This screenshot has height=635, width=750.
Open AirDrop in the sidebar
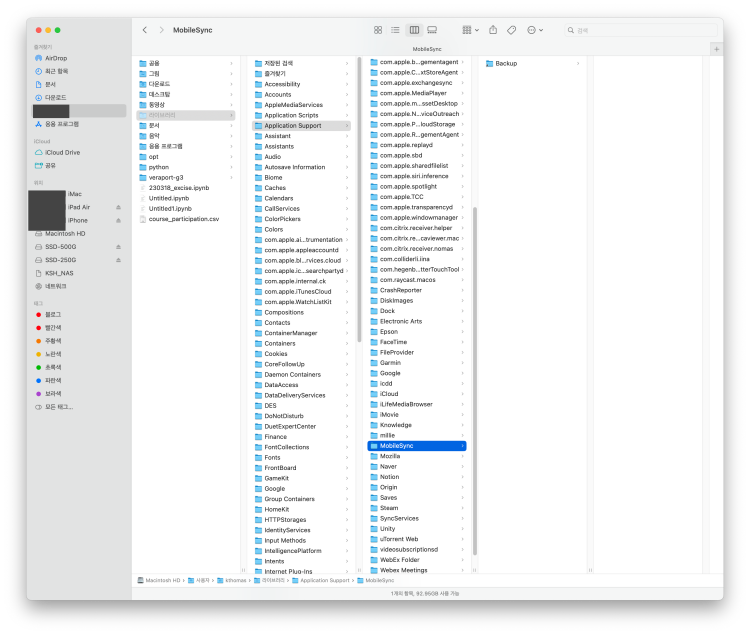click(x=56, y=58)
